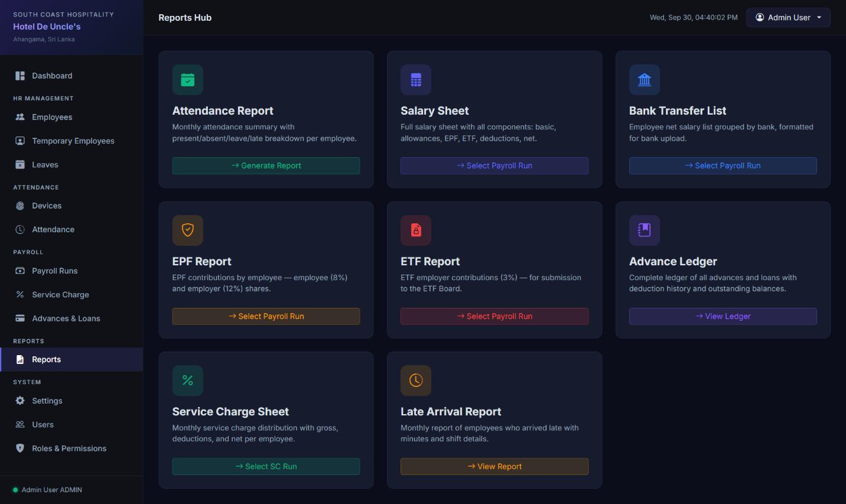
Task: Click the Devices fingerprint icon
Action: pos(20,206)
